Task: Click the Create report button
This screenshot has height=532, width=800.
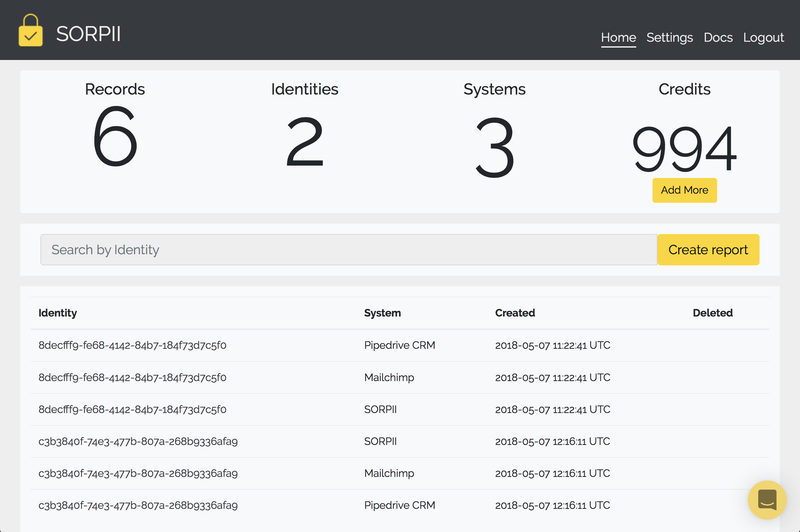Action: coord(708,250)
